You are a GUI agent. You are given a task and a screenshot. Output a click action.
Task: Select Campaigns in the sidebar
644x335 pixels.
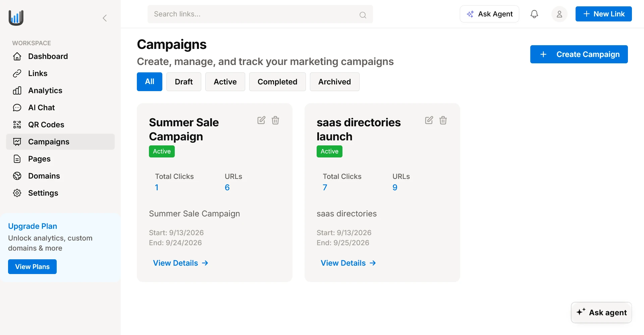point(60,142)
